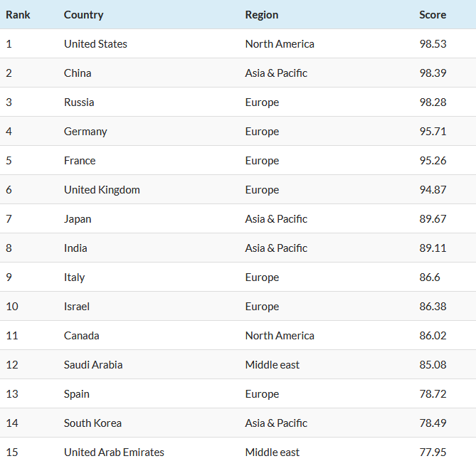The width and height of the screenshot is (476, 466).
Task: Click the Region column header
Action: coord(262,14)
